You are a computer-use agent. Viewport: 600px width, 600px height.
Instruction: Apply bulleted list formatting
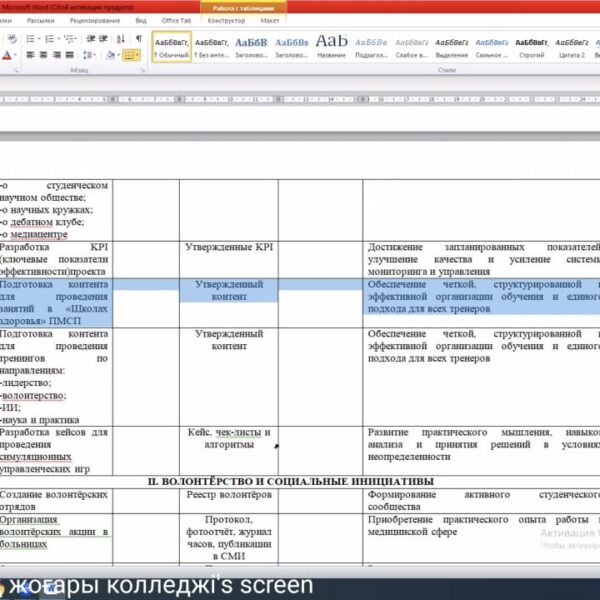[x=30, y=39]
